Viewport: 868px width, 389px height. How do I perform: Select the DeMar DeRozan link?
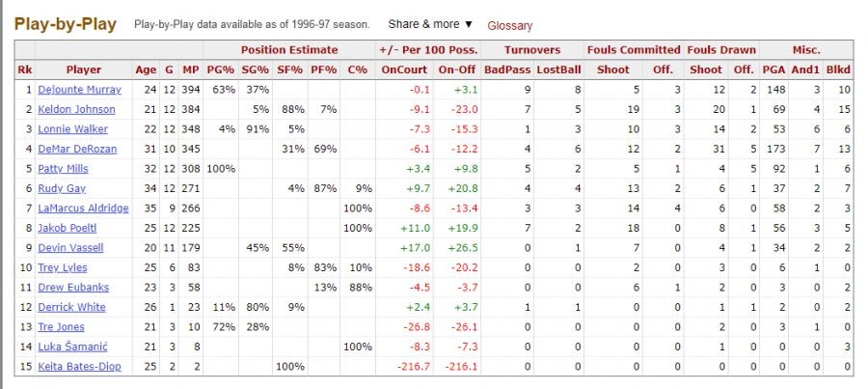tap(75, 149)
